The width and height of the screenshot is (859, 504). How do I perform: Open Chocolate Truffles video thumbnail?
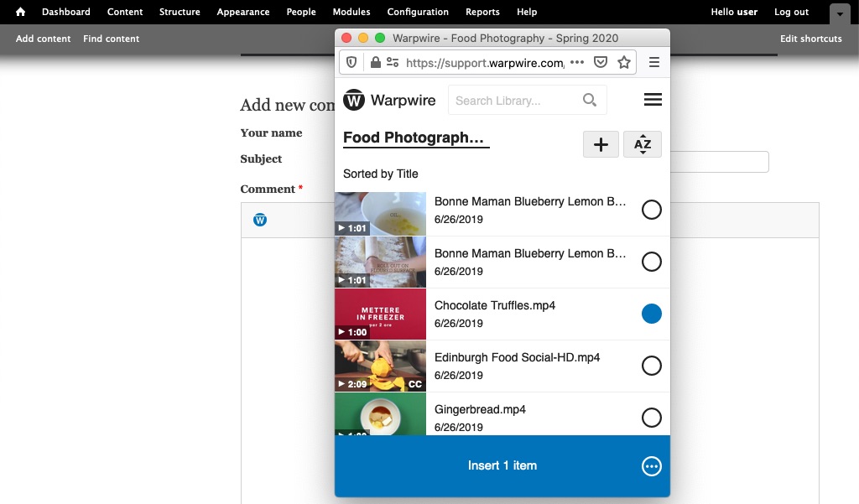pos(380,314)
